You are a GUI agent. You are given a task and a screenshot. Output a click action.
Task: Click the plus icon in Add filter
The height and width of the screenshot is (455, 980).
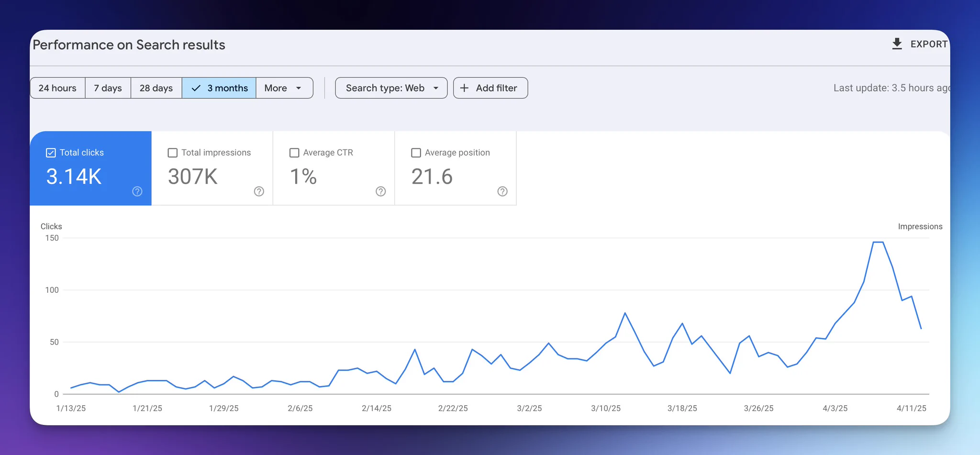pos(464,88)
